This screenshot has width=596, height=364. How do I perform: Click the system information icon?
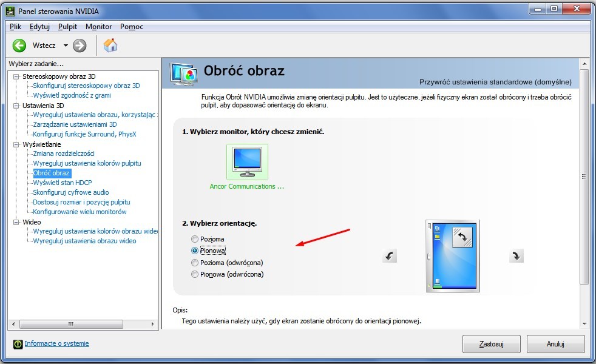(18, 344)
